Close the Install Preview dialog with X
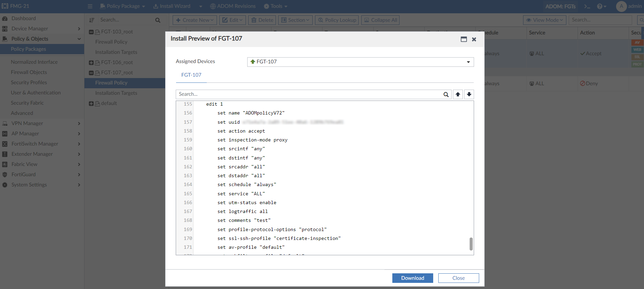The height and width of the screenshot is (289, 644). 474,39
